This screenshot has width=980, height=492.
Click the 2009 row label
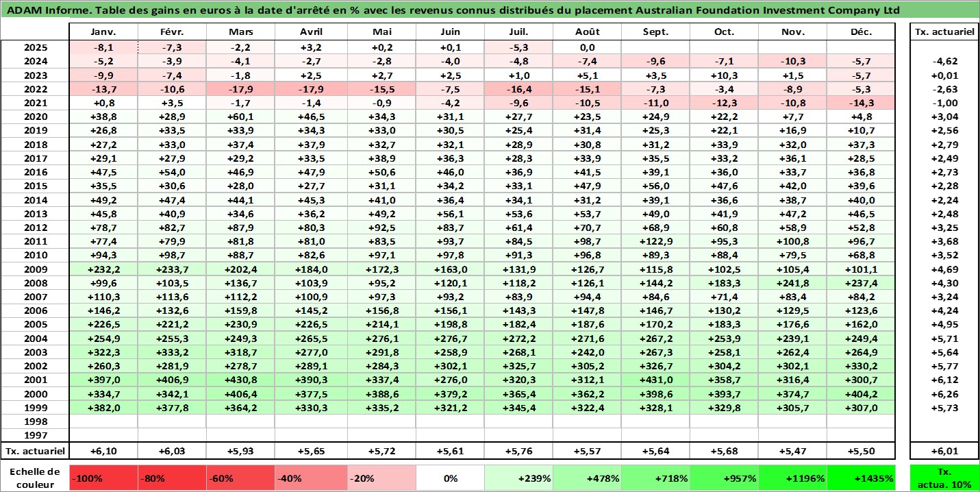coord(35,269)
